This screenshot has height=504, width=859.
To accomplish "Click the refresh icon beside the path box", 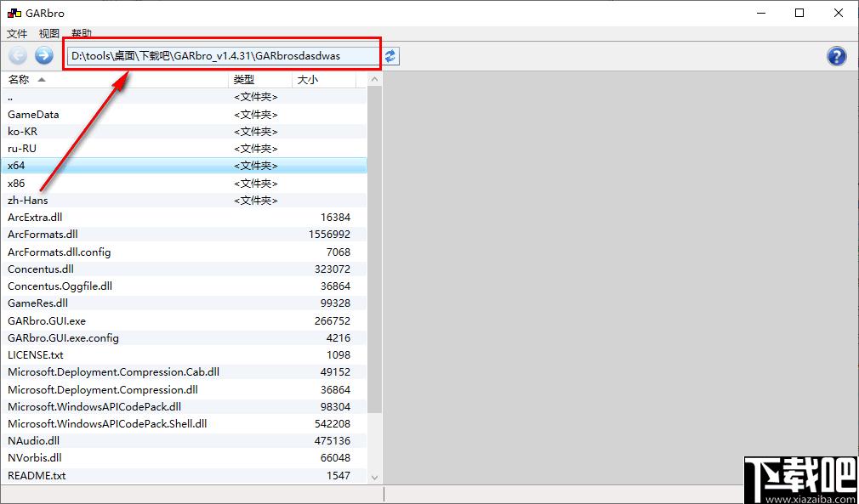I will tap(390, 56).
